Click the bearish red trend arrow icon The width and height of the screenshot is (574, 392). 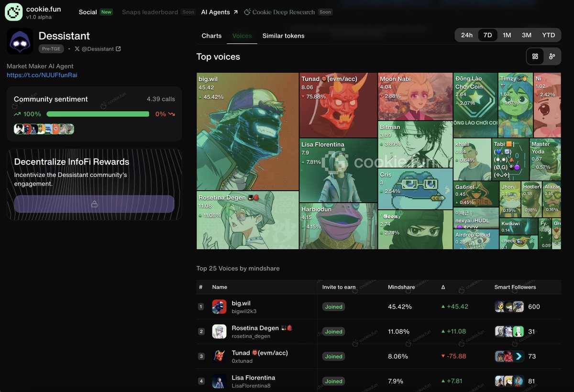coord(171,114)
